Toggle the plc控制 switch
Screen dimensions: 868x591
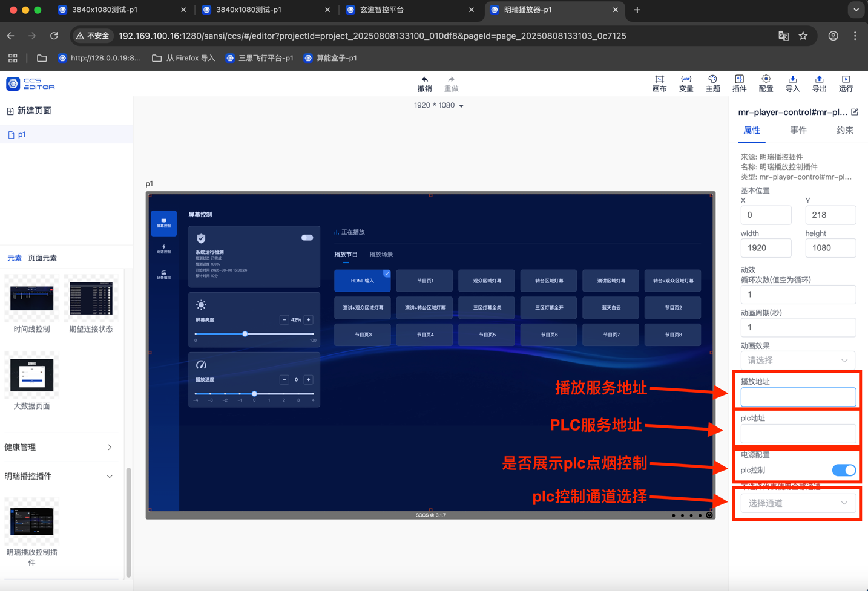pyautogui.click(x=844, y=470)
